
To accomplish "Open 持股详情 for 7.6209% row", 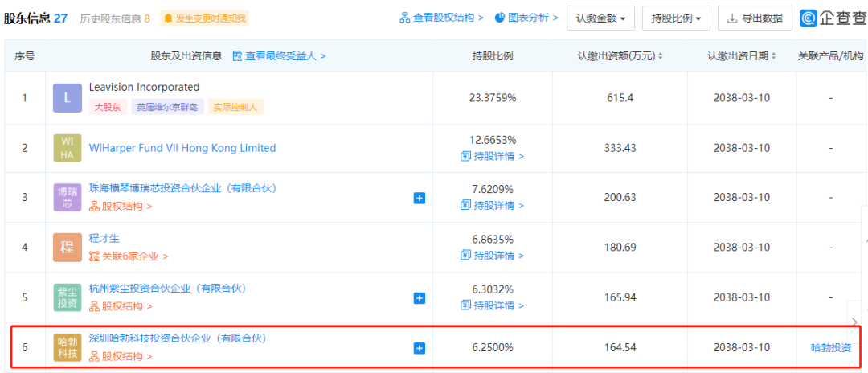I will click(492, 205).
